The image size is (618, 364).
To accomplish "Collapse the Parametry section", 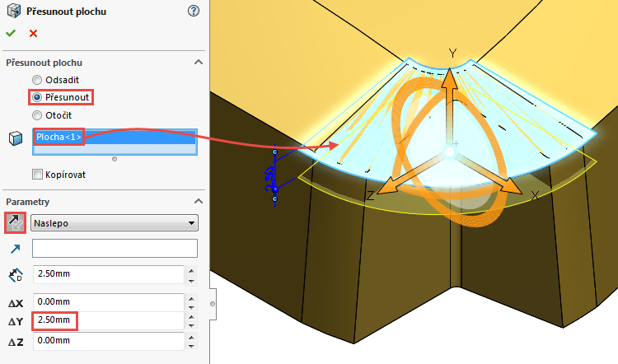I will pos(199,201).
